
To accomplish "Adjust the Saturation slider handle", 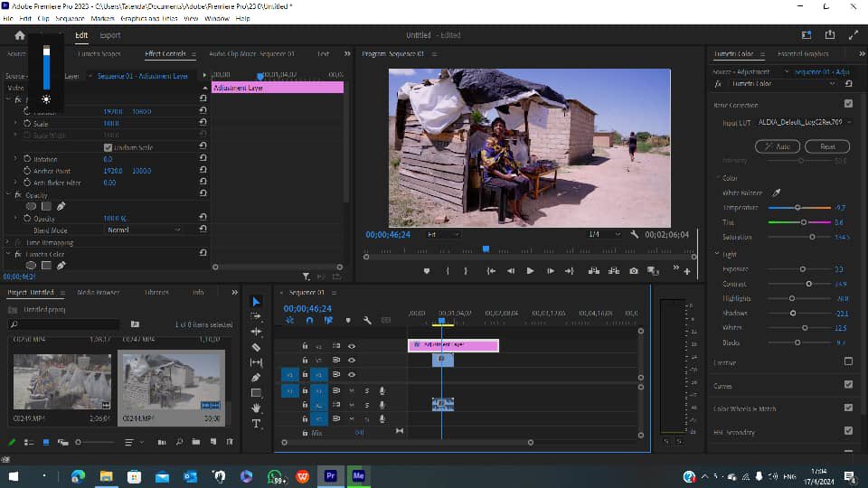I will tap(812, 237).
